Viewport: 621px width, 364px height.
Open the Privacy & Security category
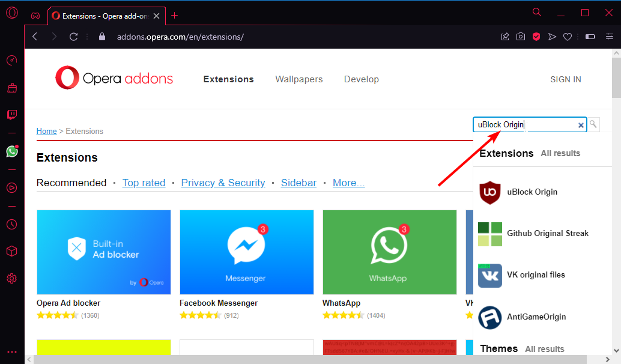223,183
